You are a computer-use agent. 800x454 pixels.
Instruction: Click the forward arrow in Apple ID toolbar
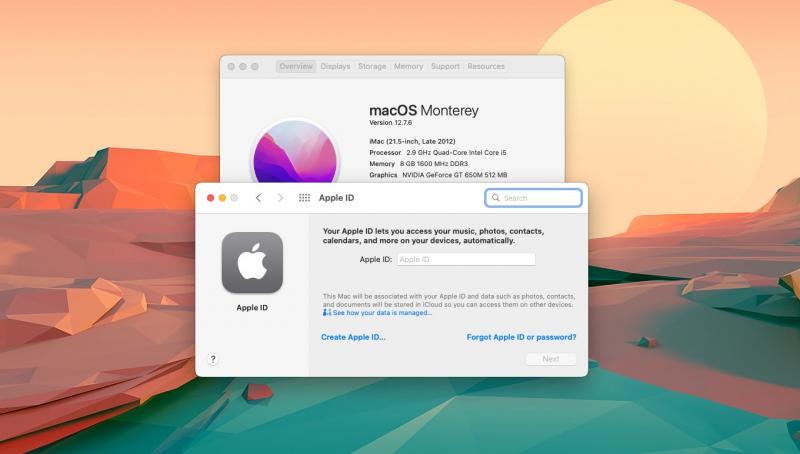(280, 198)
